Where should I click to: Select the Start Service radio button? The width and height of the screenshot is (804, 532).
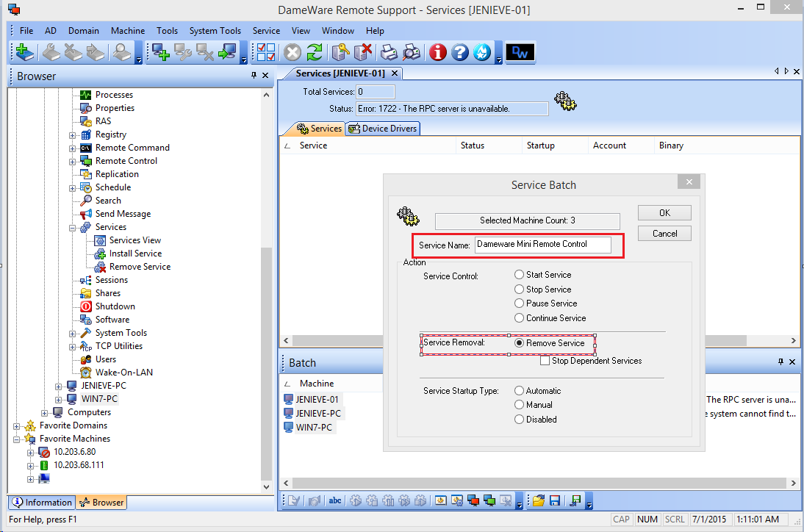tap(520, 275)
